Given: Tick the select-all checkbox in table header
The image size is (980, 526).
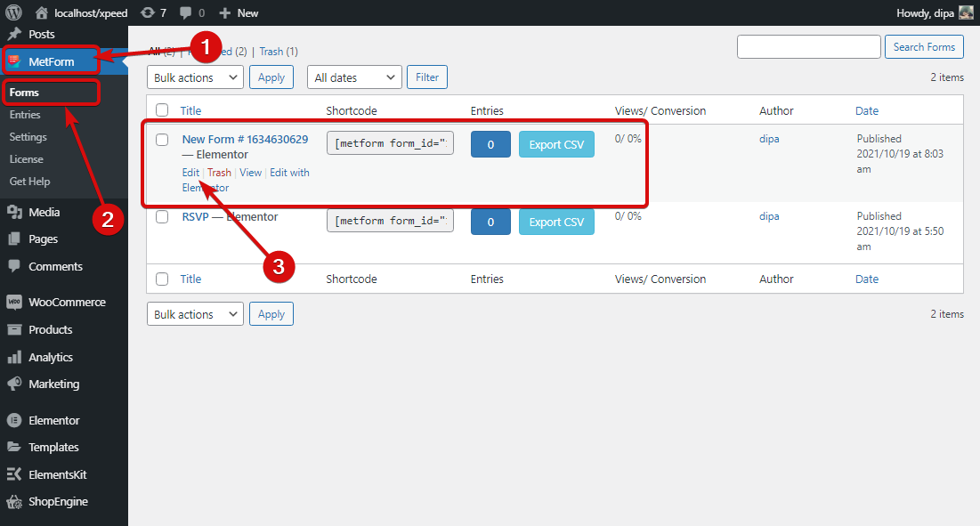Looking at the screenshot, I should [x=162, y=110].
